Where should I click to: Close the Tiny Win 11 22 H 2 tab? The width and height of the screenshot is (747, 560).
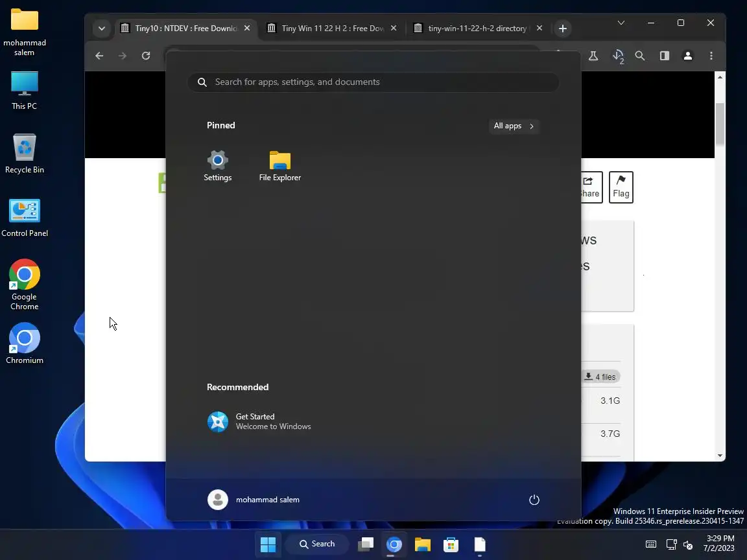(394, 28)
